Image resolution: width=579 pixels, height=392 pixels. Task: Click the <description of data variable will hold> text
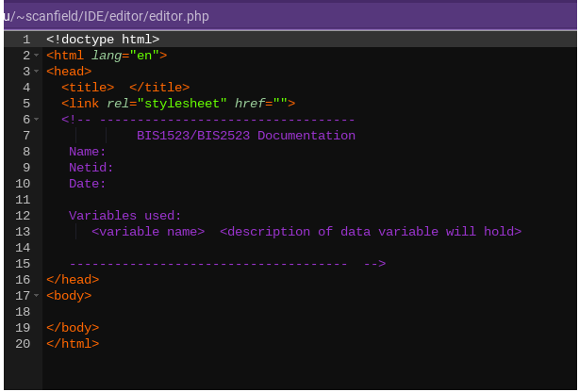pos(371,232)
